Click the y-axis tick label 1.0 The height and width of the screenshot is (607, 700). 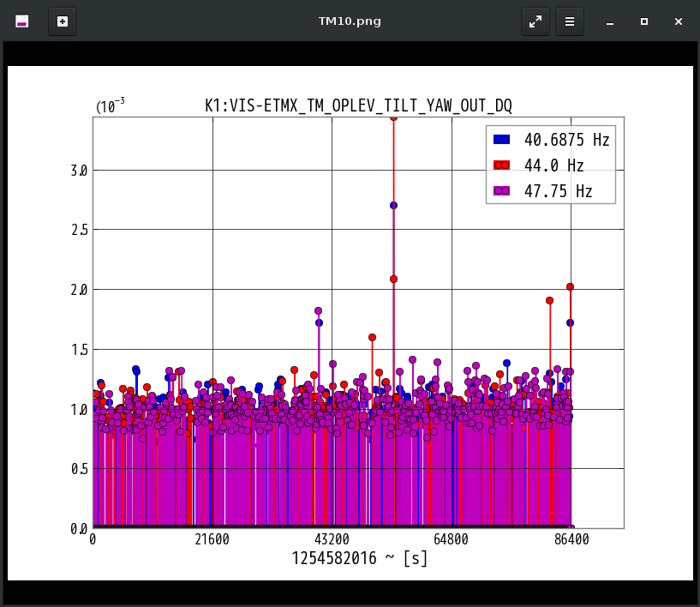79,410
